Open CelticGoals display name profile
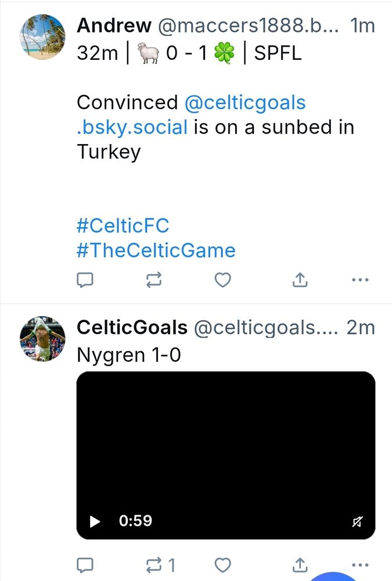Viewport: 392px width, 581px height. 132,327
